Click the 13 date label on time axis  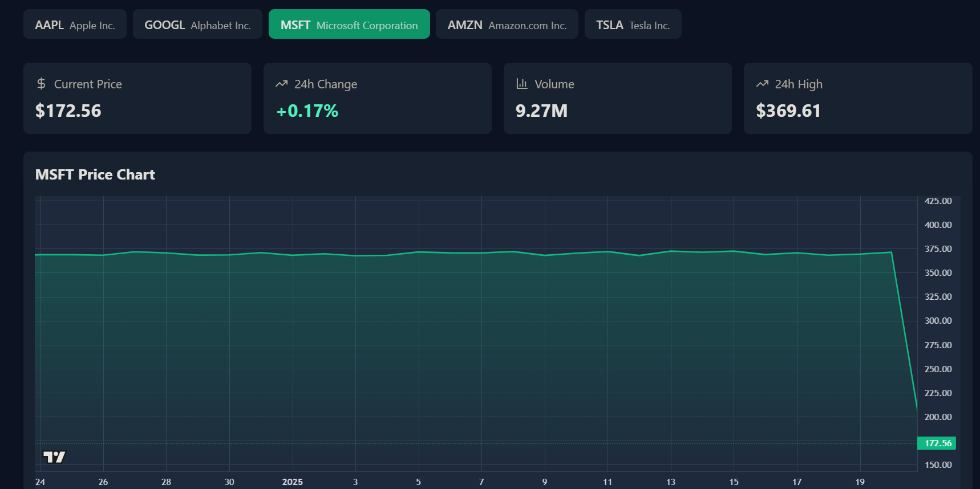click(x=671, y=482)
